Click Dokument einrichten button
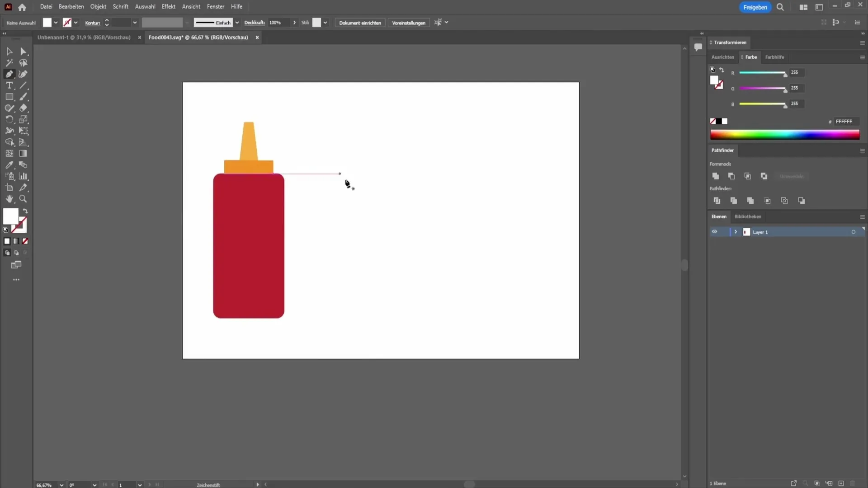This screenshot has height=488, width=868. click(x=360, y=23)
